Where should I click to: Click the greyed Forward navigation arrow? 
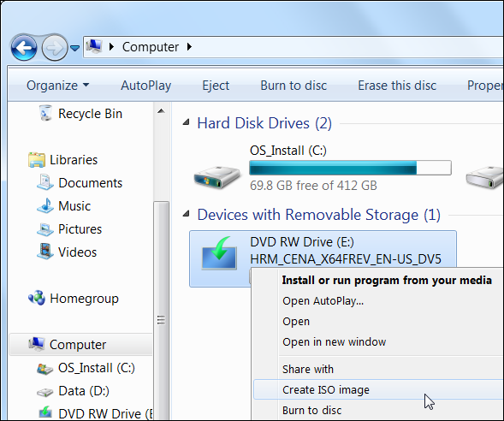tap(55, 48)
